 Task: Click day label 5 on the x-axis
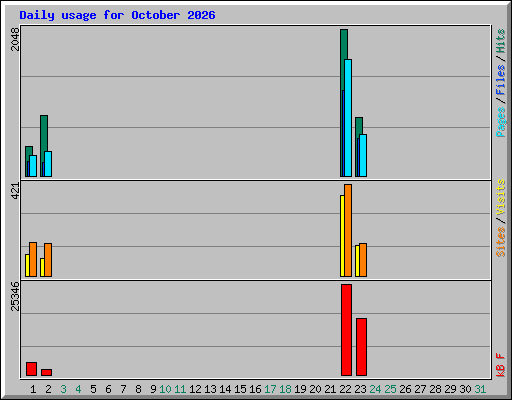[x=93, y=389]
